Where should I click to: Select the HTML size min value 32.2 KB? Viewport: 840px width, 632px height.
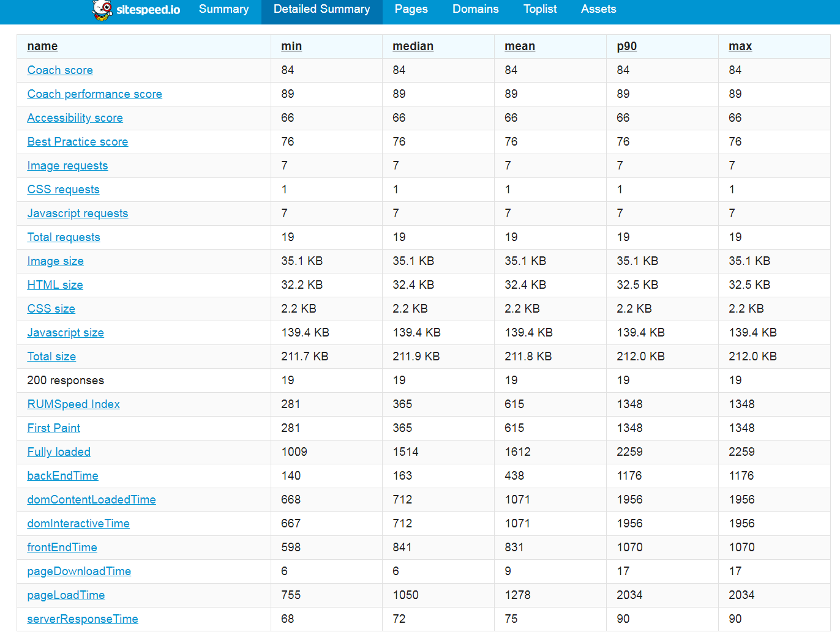(x=302, y=285)
